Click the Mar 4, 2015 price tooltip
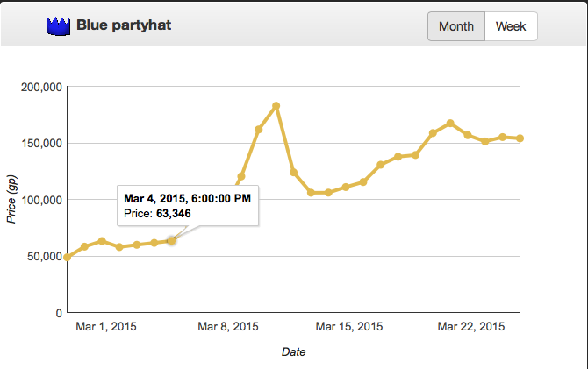Screen dimensions: 588x369 [x=188, y=206]
